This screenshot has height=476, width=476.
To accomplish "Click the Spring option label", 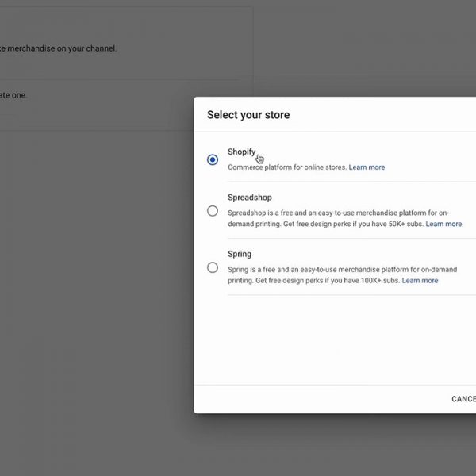I will click(240, 254).
